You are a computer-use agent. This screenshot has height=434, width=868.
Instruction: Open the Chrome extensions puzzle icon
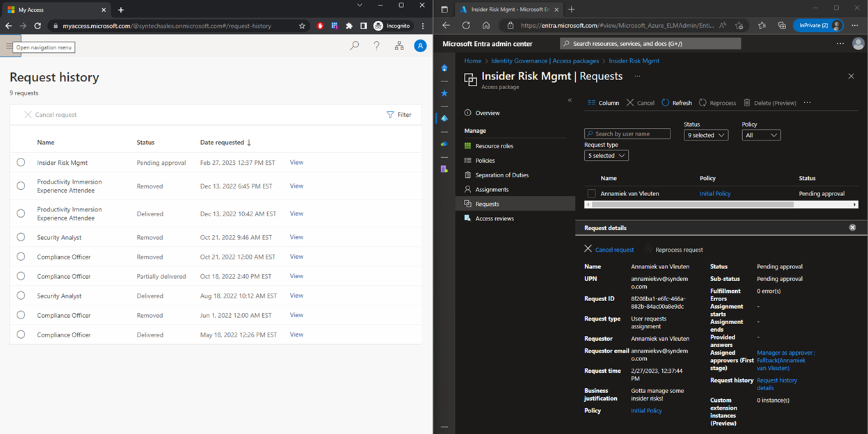(349, 26)
